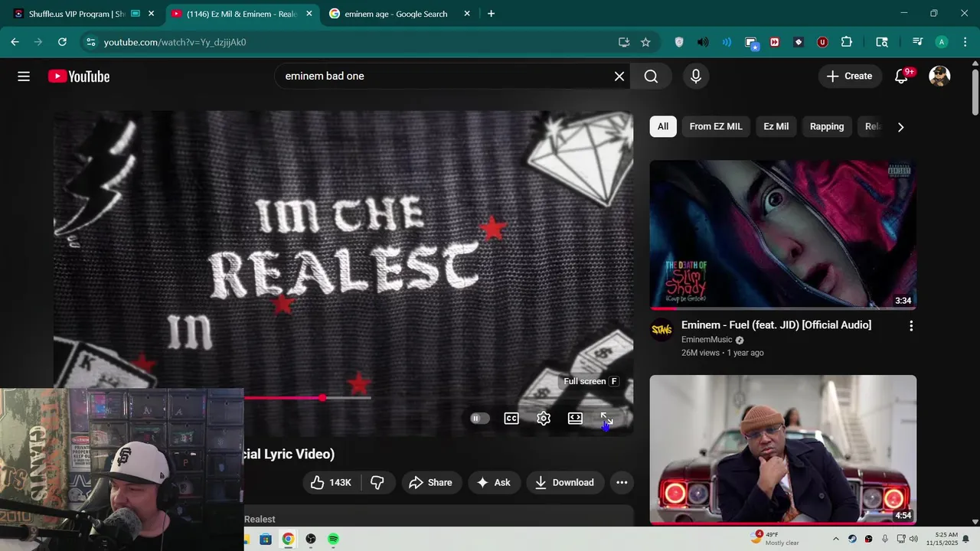View site information in the address bar
The width and height of the screenshot is (980, 551).
tap(90, 42)
